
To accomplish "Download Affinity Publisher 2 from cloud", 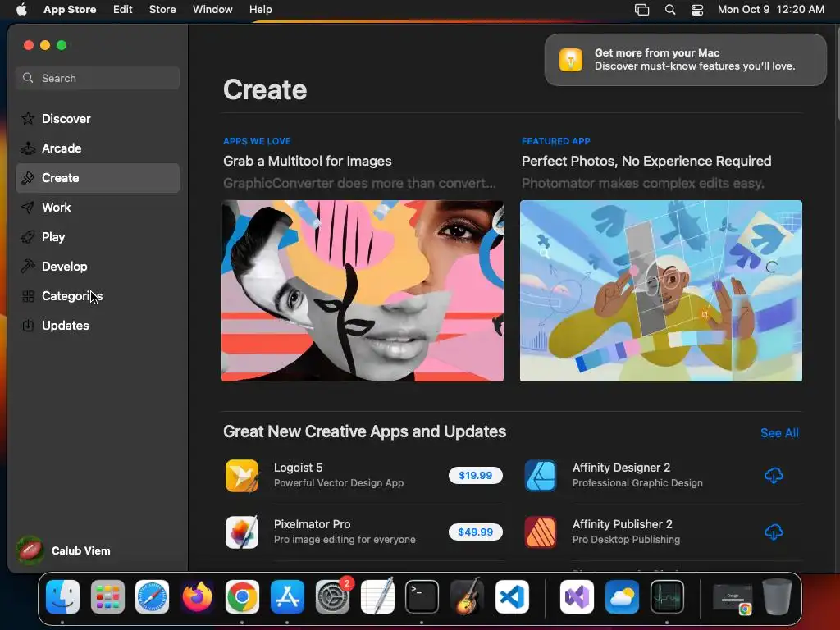I will pos(773,532).
